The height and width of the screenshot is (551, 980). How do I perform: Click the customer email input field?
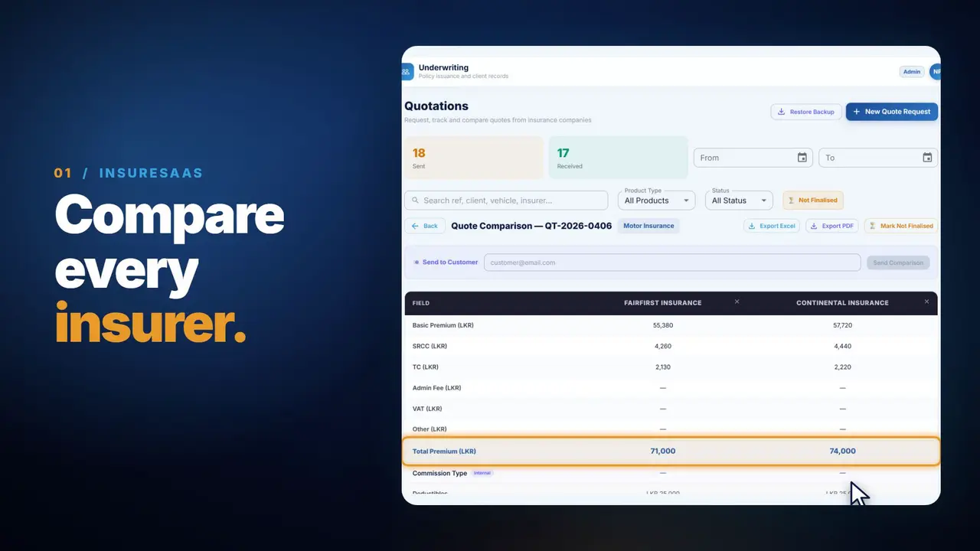[x=672, y=262]
